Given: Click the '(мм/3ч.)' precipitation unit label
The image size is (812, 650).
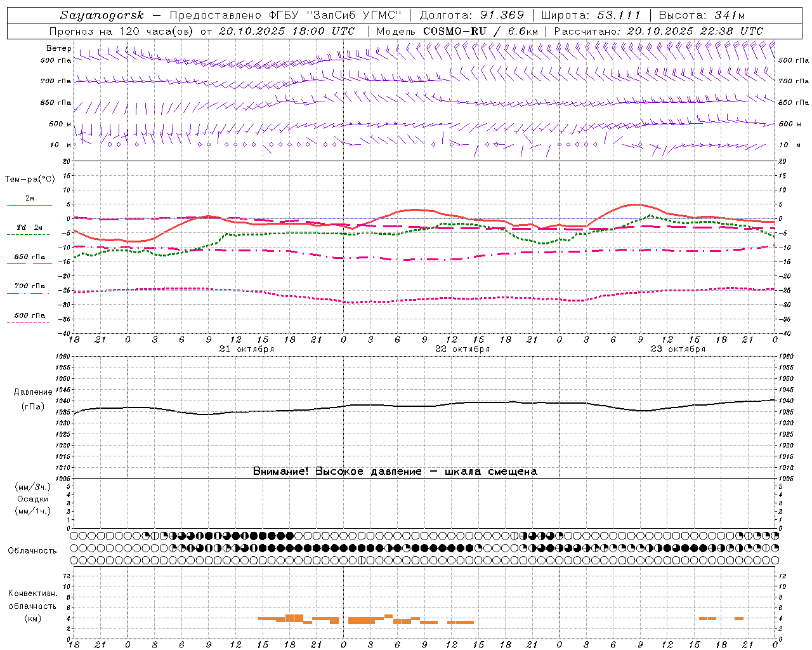Looking at the screenshot, I should [x=33, y=487].
